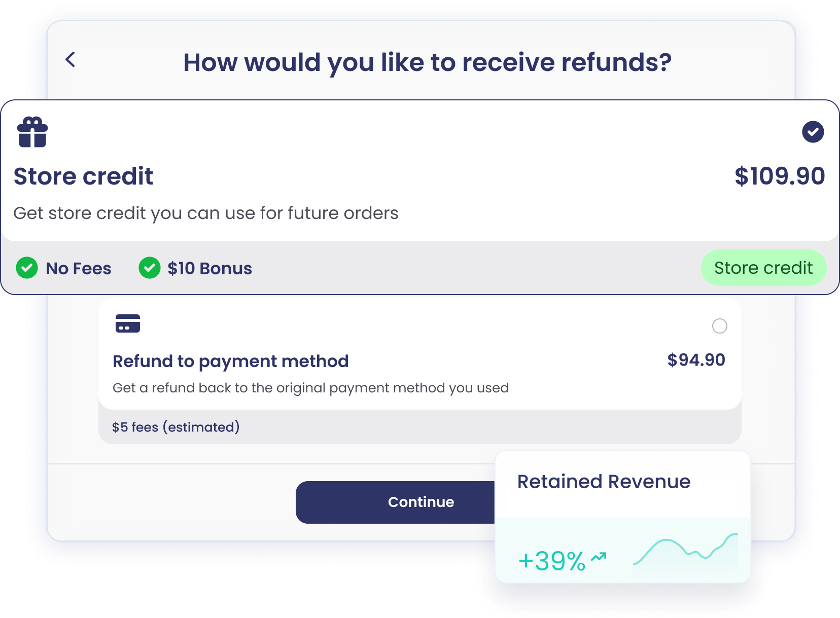Click the green check beside $10 Bonus

coord(150,268)
